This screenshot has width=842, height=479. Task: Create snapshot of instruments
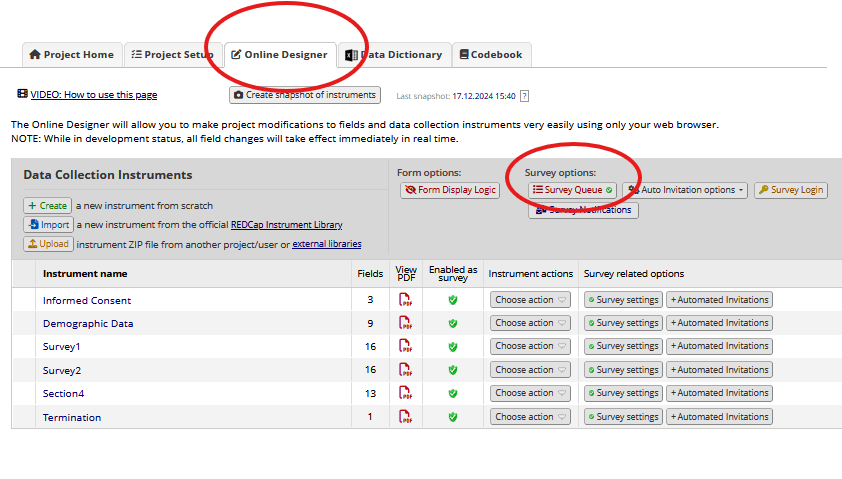tap(305, 95)
